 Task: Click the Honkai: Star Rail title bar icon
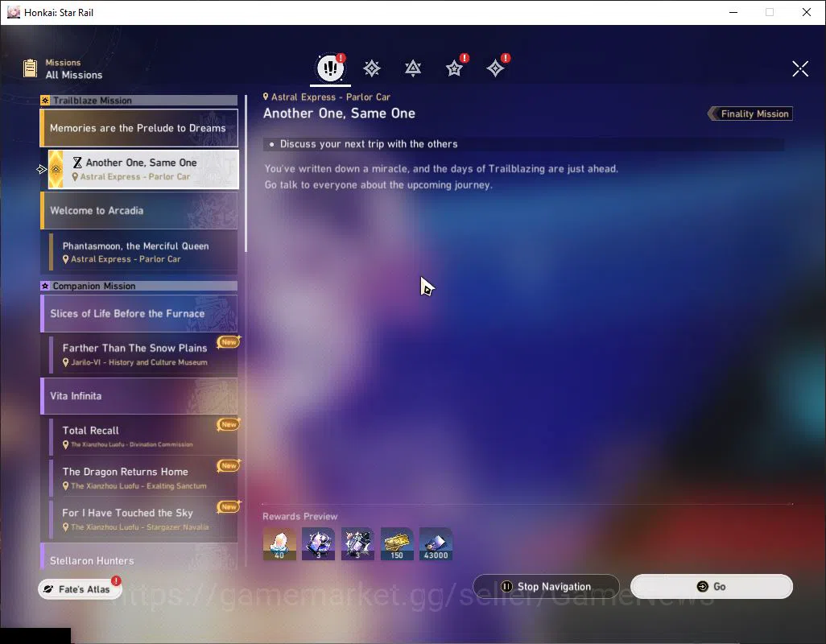[x=13, y=12]
